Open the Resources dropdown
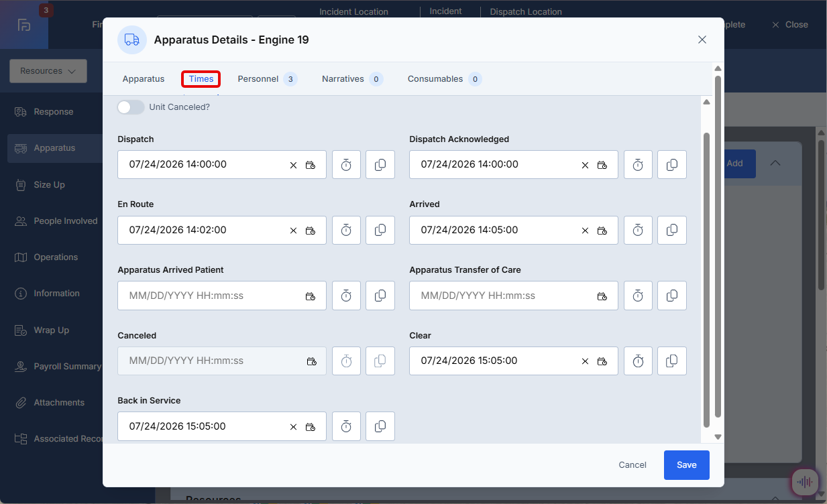Screen dimensions: 827x504 [x=48, y=71]
